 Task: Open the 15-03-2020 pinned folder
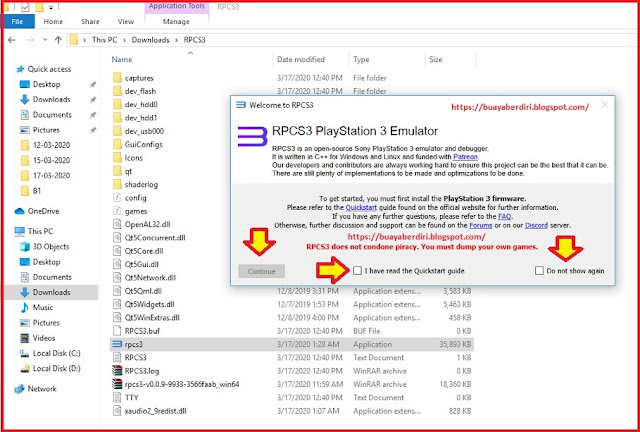(45, 160)
